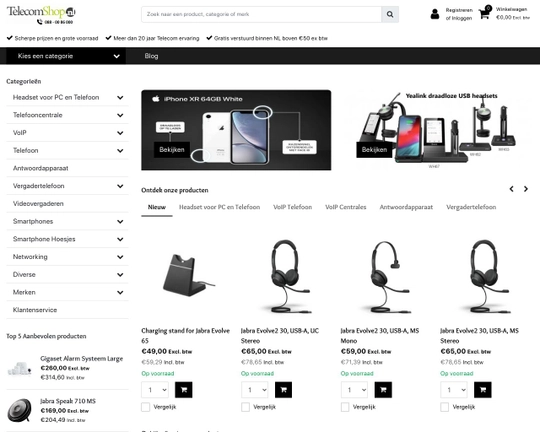Viewport: 540px width, 432px height.
Task: Open Gigaset Alarm Systeem Large product thumbnail
Action: pyautogui.click(x=20, y=369)
